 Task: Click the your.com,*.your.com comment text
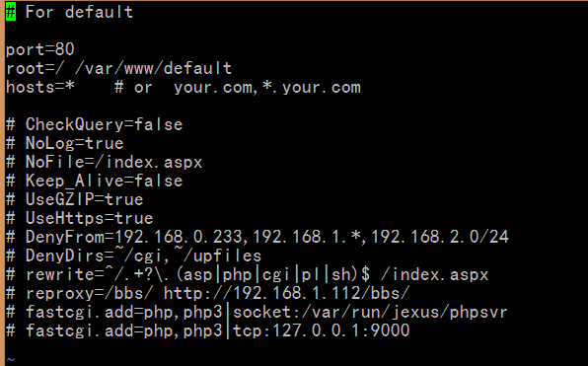267,87
